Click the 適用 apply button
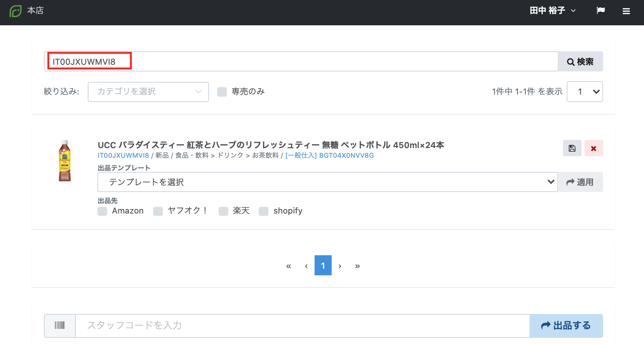 click(580, 182)
